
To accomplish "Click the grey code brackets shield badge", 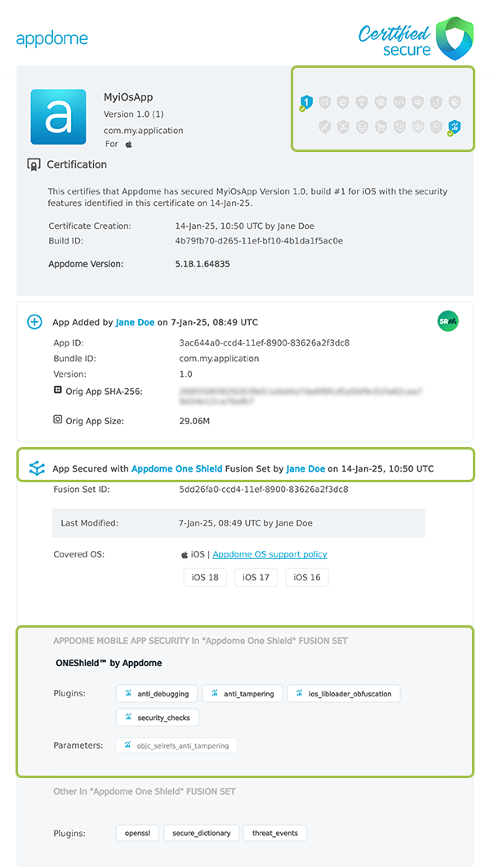I will coord(399,102).
